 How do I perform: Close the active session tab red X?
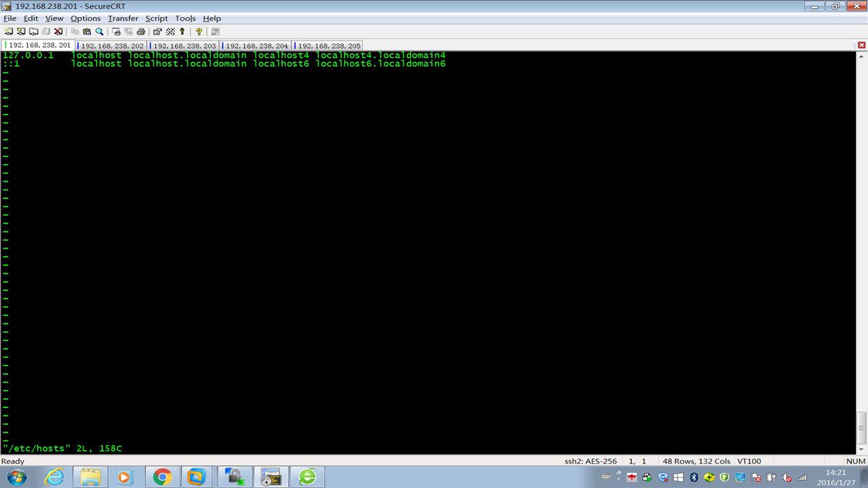862,45
